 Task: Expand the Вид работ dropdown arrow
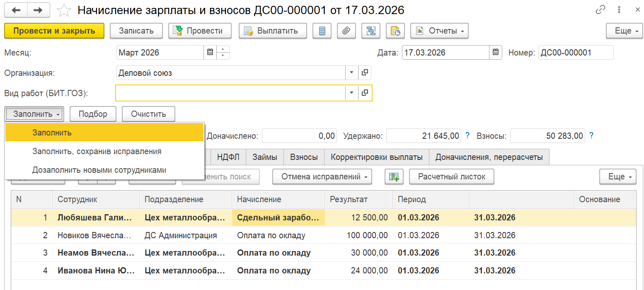click(x=351, y=93)
